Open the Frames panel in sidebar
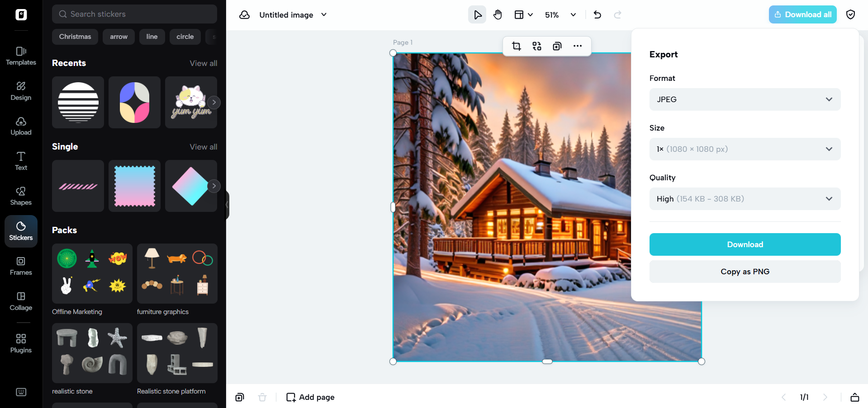Image resolution: width=868 pixels, height=408 pixels. (x=21, y=266)
